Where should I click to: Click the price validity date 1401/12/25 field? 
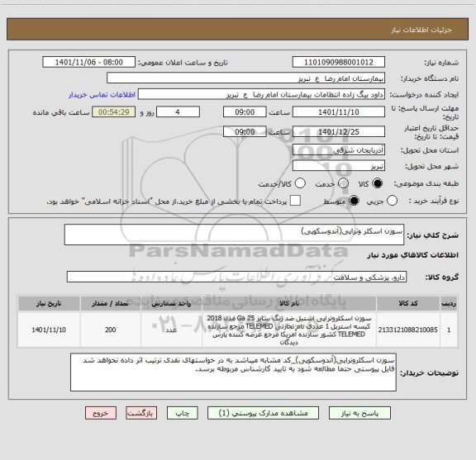click(x=339, y=131)
